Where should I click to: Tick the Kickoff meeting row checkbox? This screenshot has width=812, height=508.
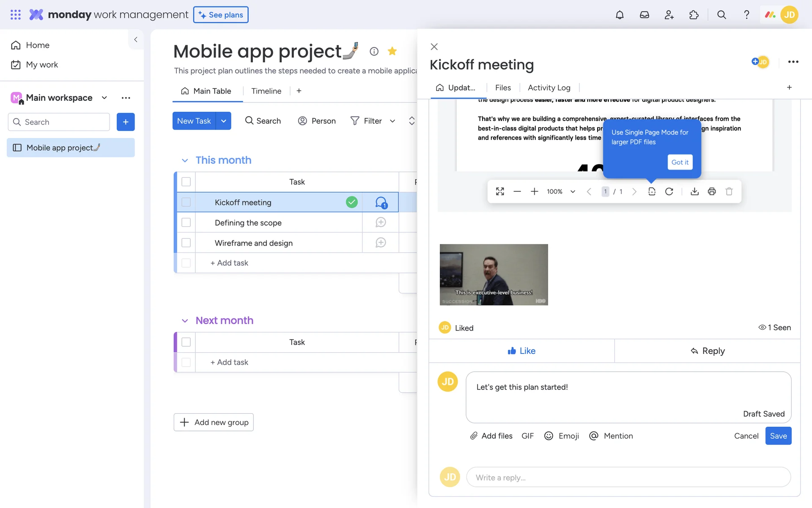[186, 202]
